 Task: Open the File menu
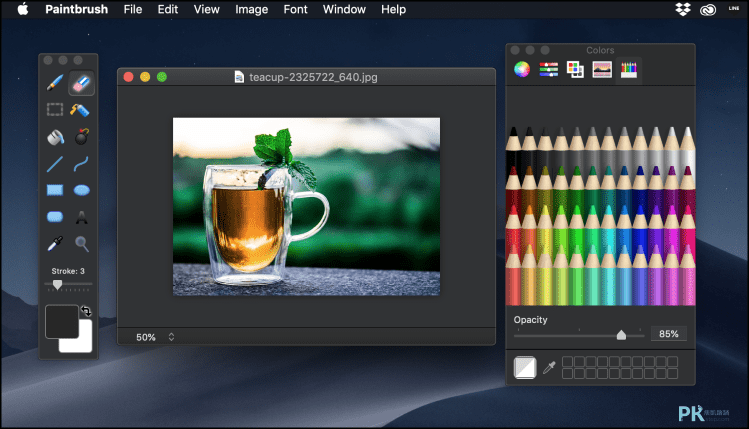click(133, 9)
